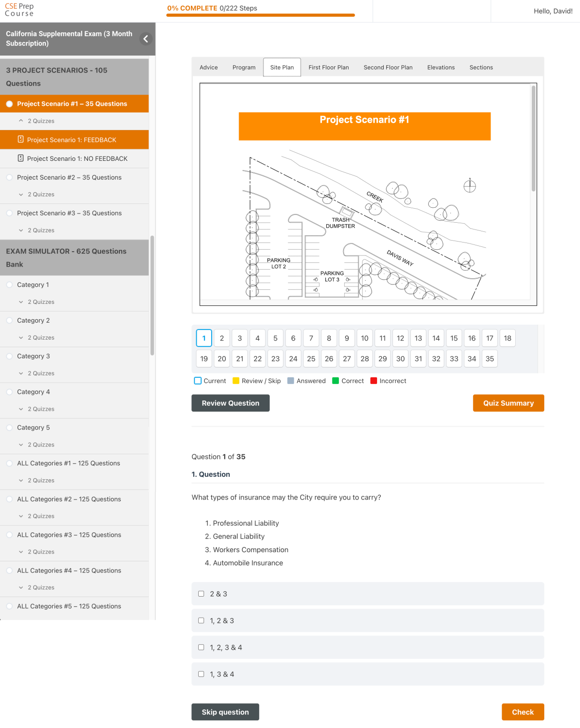Screen dimensions: 580x728
Task: Click Skip question
Action: (x=225, y=712)
